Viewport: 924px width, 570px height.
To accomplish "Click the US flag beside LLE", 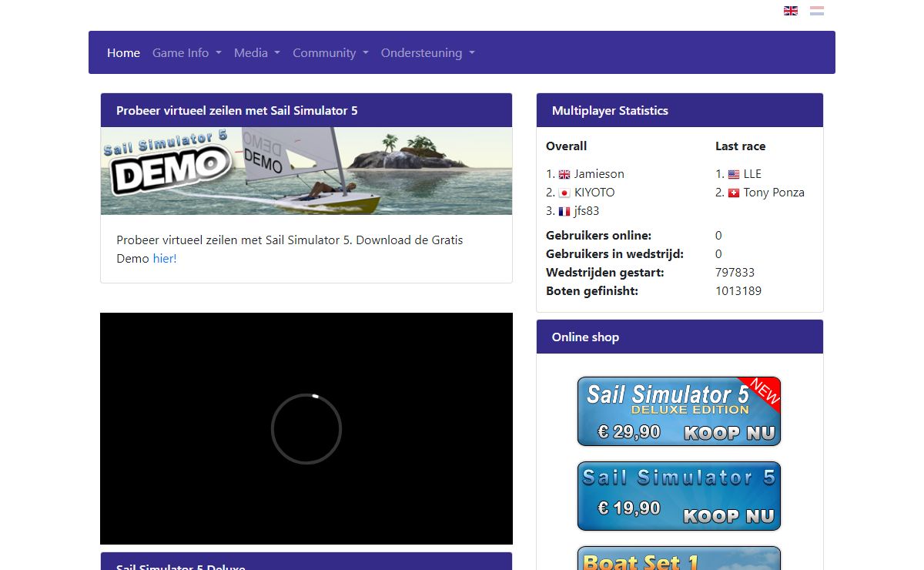I will 734,175.
